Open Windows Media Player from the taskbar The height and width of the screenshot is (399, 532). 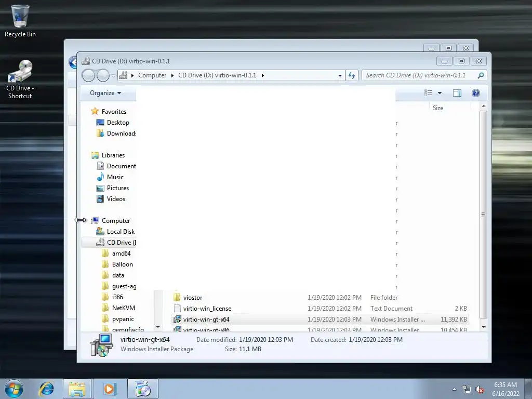[x=109, y=389]
